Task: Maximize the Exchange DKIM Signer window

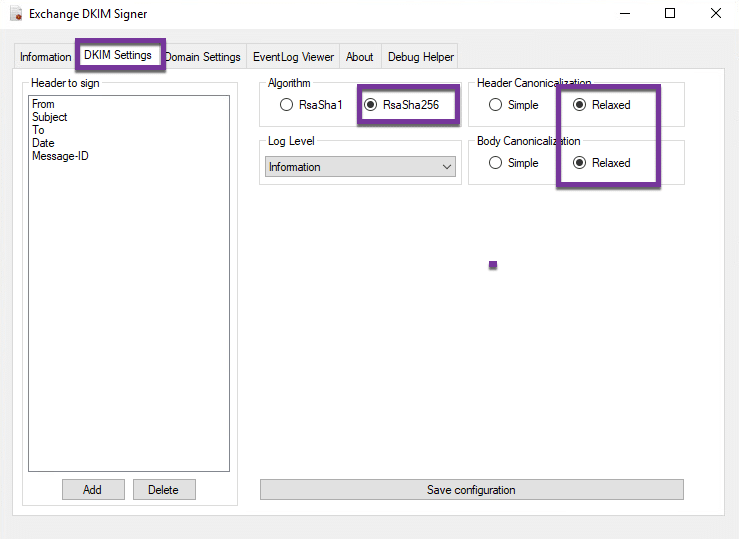Action: [x=670, y=14]
